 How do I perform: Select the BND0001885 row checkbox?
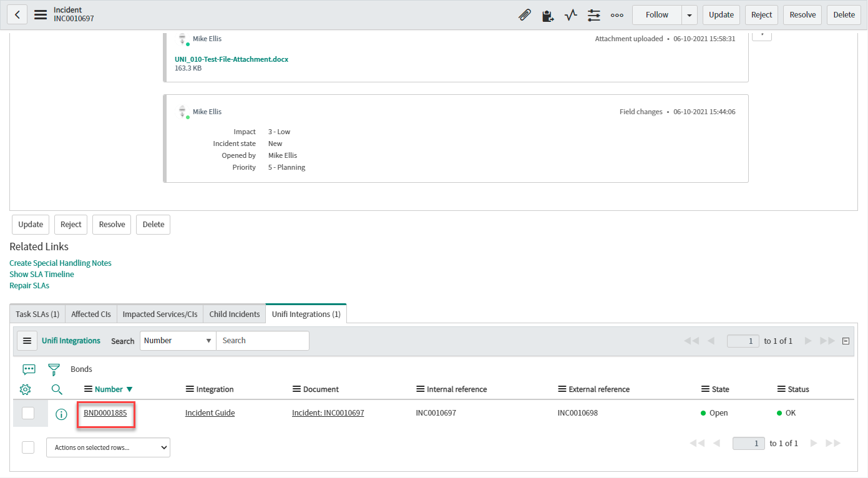28,413
